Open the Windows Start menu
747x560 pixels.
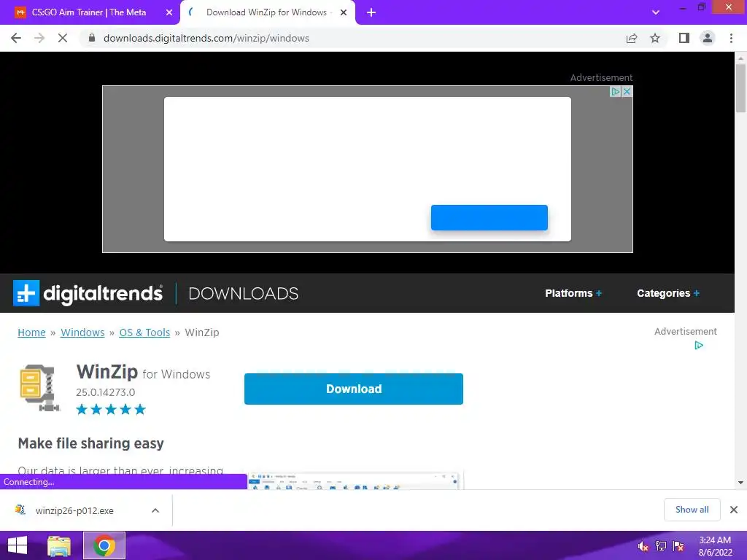[18, 545]
